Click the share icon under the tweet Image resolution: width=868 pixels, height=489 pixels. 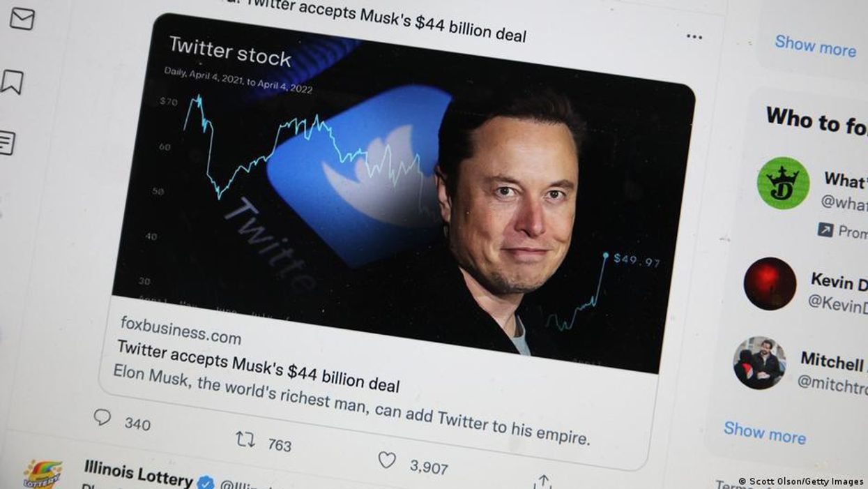click(543, 481)
